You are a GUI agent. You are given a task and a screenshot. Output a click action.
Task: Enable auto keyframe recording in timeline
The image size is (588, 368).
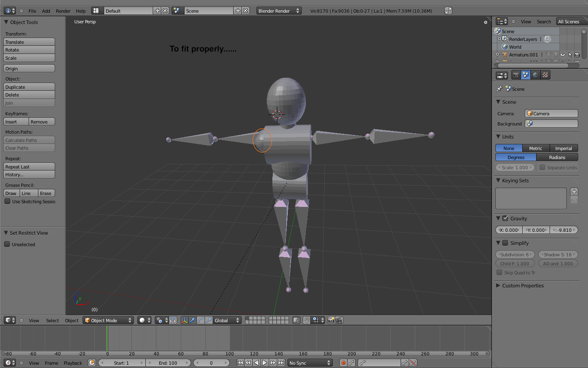(343, 363)
